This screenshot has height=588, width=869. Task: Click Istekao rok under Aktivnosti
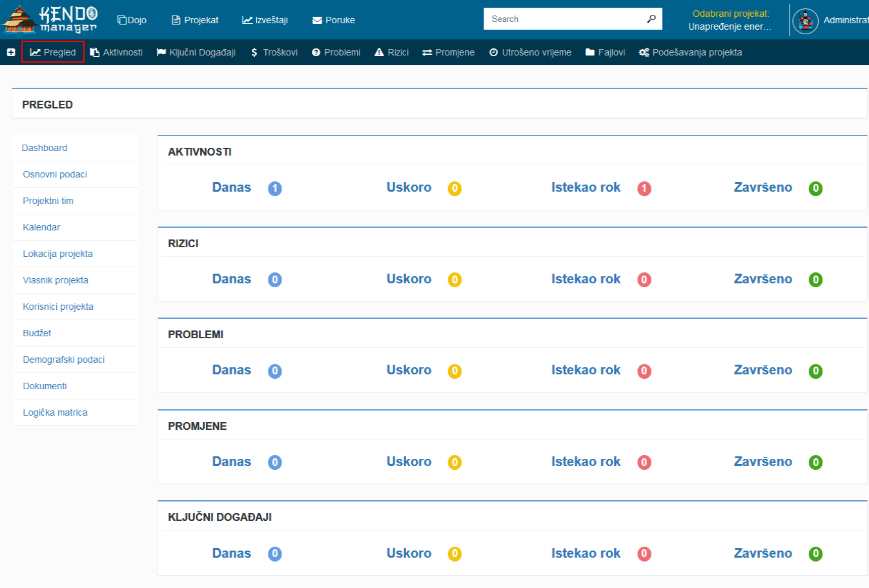point(586,187)
